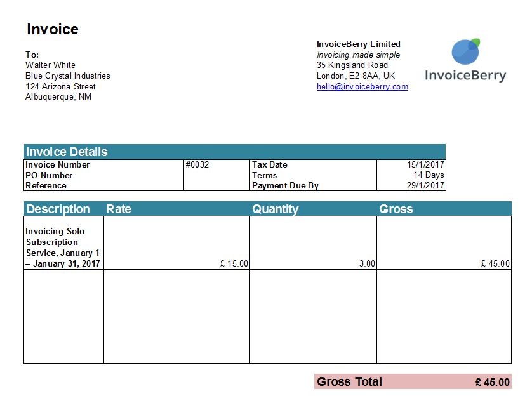The image size is (532, 410).
Task: Click the Invoice title heading
Action: coord(53,29)
